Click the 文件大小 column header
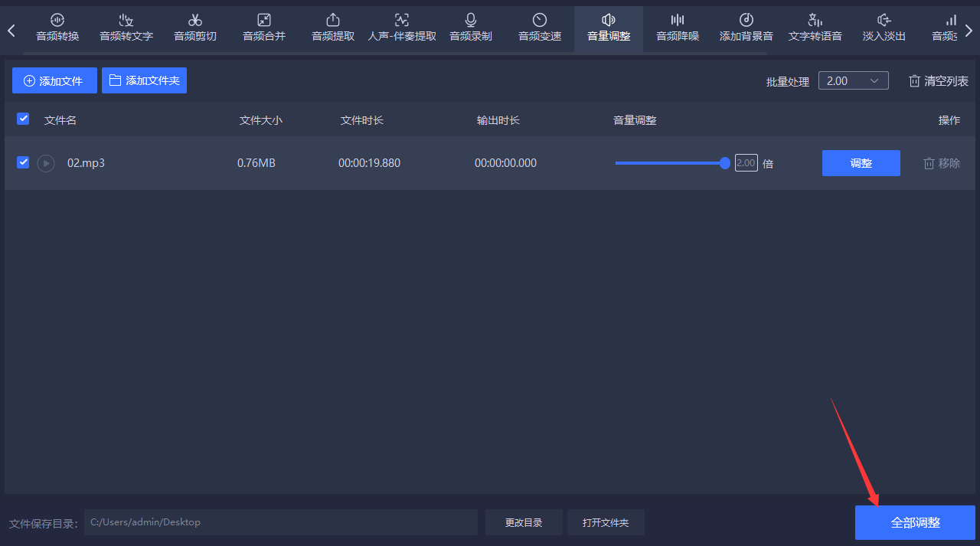 click(x=261, y=120)
